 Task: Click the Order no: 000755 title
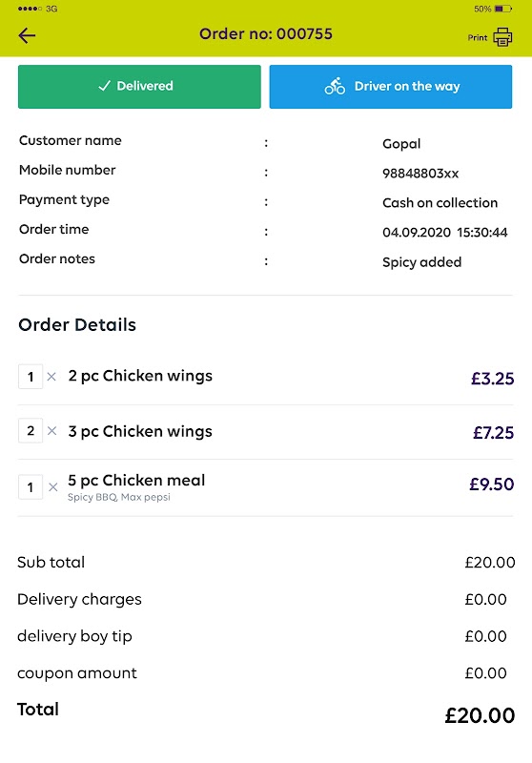(x=266, y=34)
